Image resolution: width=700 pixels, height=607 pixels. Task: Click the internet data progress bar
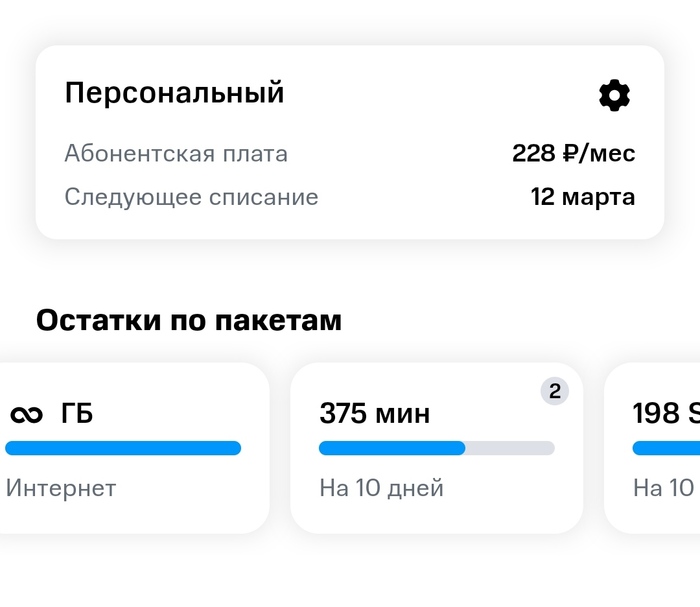coord(122,448)
